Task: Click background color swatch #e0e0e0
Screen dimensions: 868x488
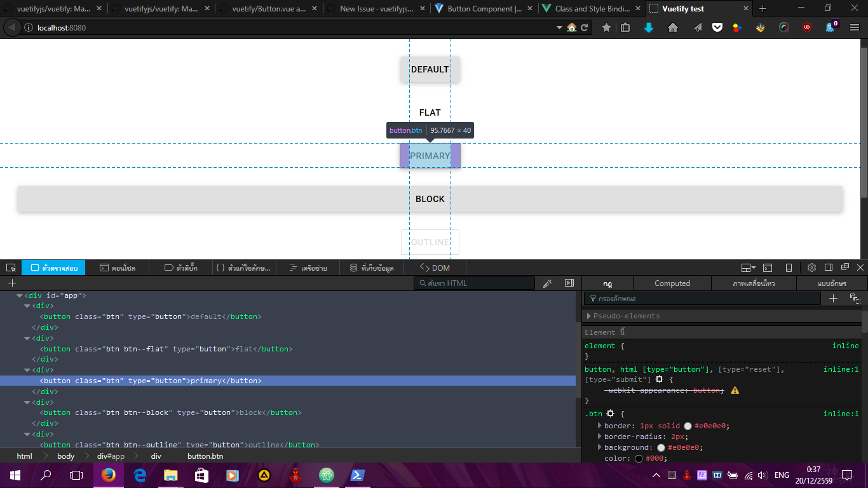Action: (x=661, y=447)
